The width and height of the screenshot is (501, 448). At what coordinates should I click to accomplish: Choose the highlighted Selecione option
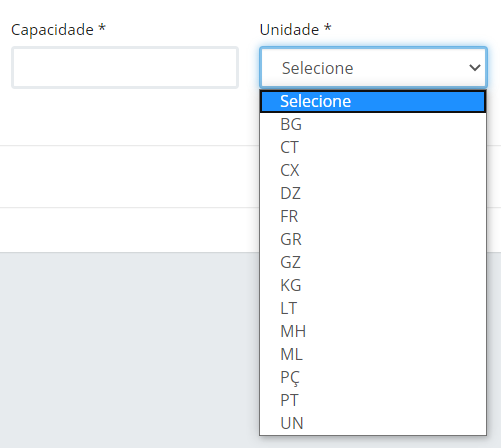[x=373, y=101]
